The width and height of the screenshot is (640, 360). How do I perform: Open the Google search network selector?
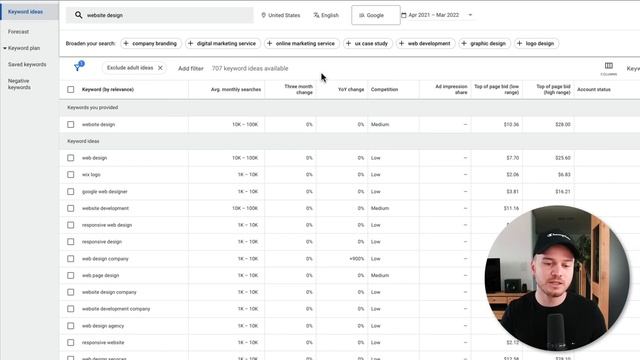[376, 15]
